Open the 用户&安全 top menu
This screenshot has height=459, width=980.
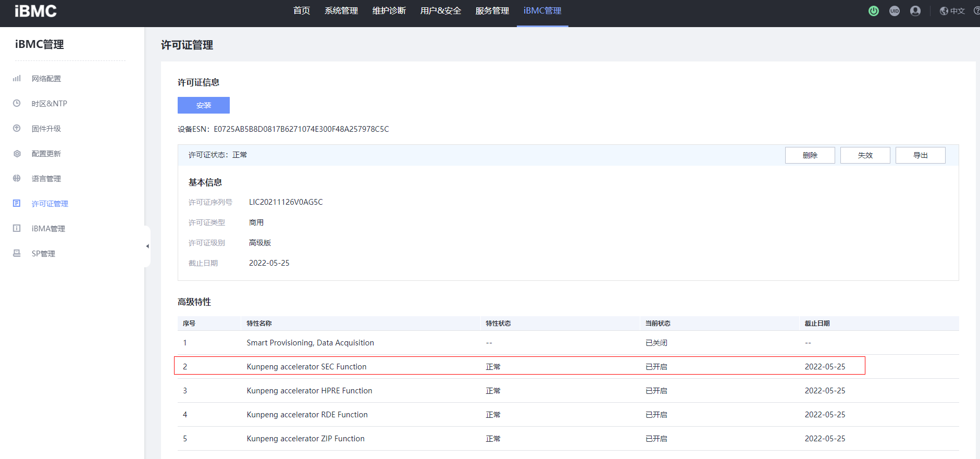tap(441, 11)
